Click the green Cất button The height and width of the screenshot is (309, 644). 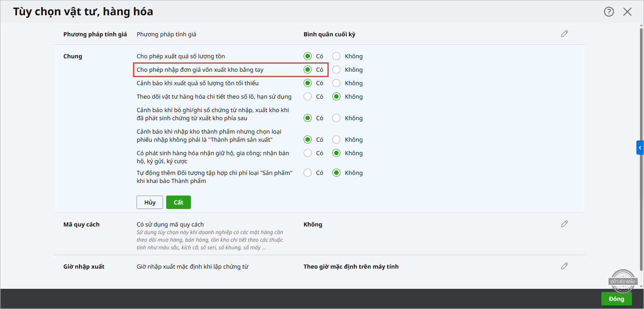pyautogui.click(x=178, y=202)
